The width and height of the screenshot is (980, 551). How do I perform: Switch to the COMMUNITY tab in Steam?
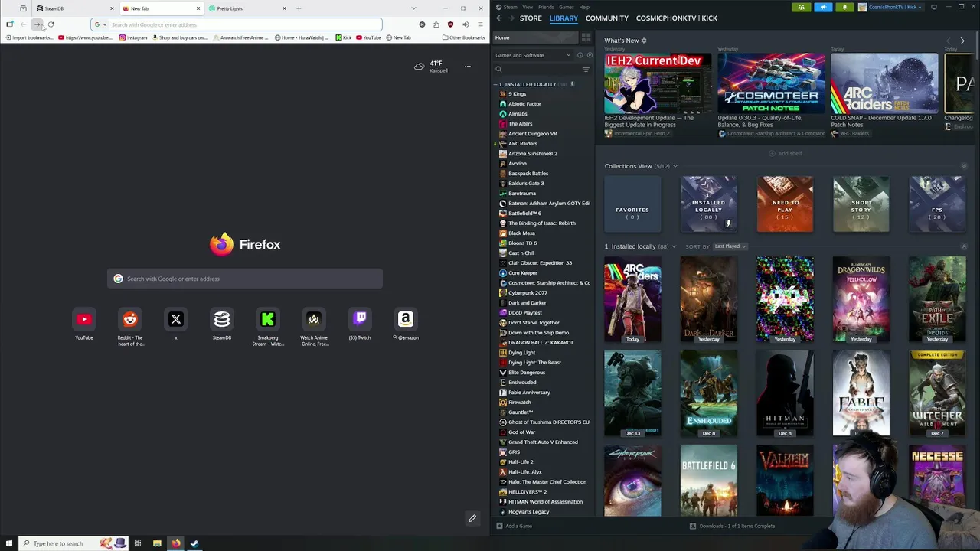click(x=606, y=18)
